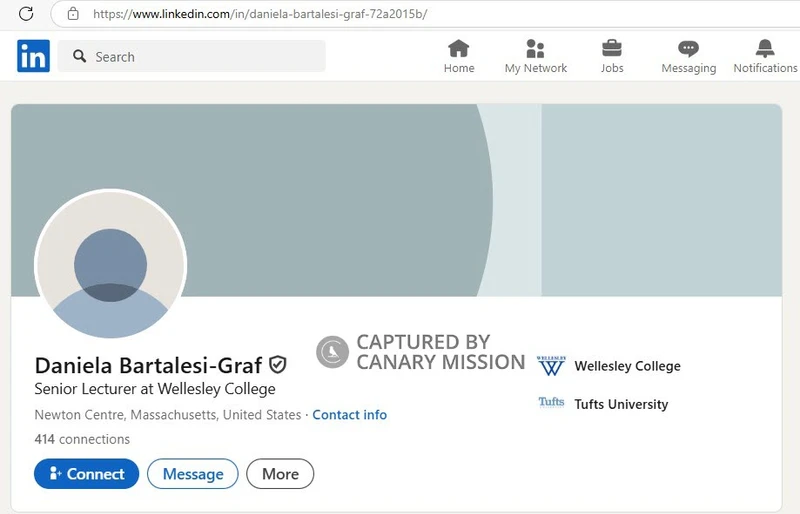Click 'Senior Lecturer at Wellesley College' headline

155,389
